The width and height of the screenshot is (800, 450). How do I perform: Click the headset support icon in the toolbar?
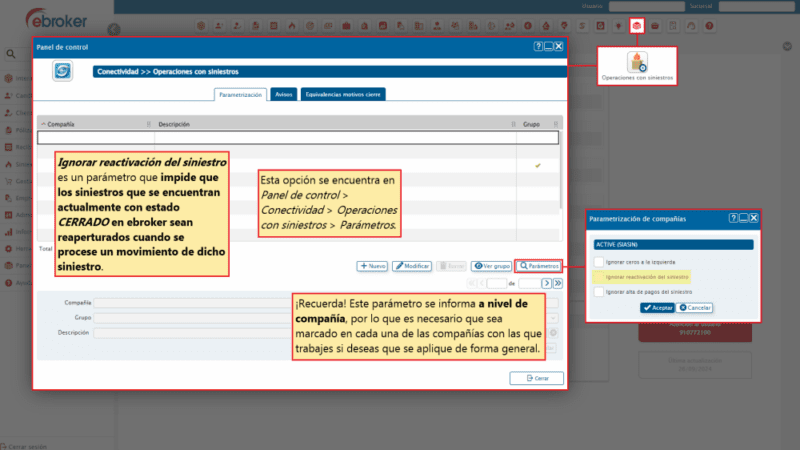[691, 26]
